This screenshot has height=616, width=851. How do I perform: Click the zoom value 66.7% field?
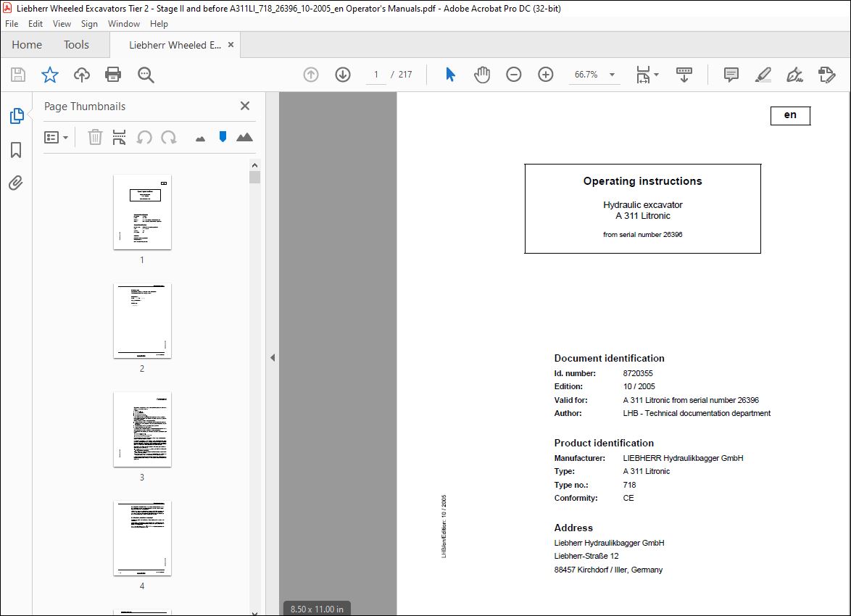pos(586,75)
